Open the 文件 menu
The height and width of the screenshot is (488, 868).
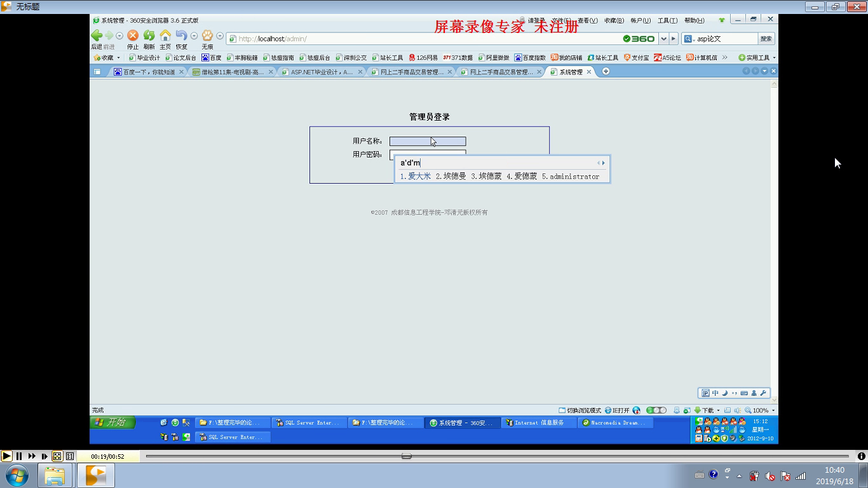(561, 20)
